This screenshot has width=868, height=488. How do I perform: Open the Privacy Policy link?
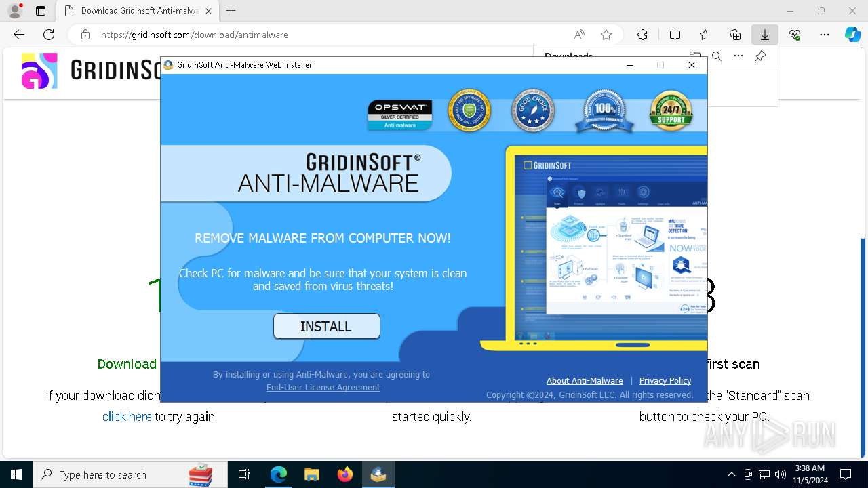pyautogui.click(x=665, y=380)
